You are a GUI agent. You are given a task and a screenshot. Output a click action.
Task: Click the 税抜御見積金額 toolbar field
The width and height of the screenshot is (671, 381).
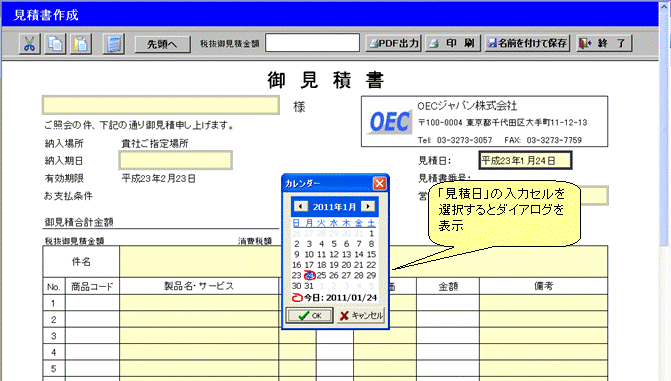click(312, 43)
